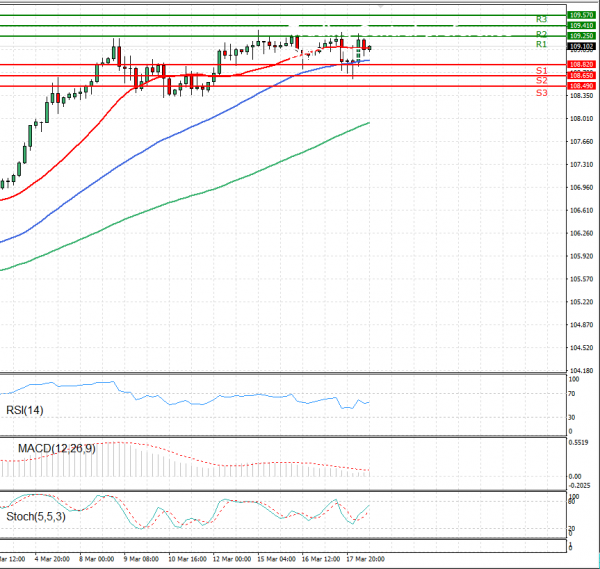Click the 12 Mar 00:00 time label
This screenshot has width=600, height=569.
pyautogui.click(x=232, y=559)
